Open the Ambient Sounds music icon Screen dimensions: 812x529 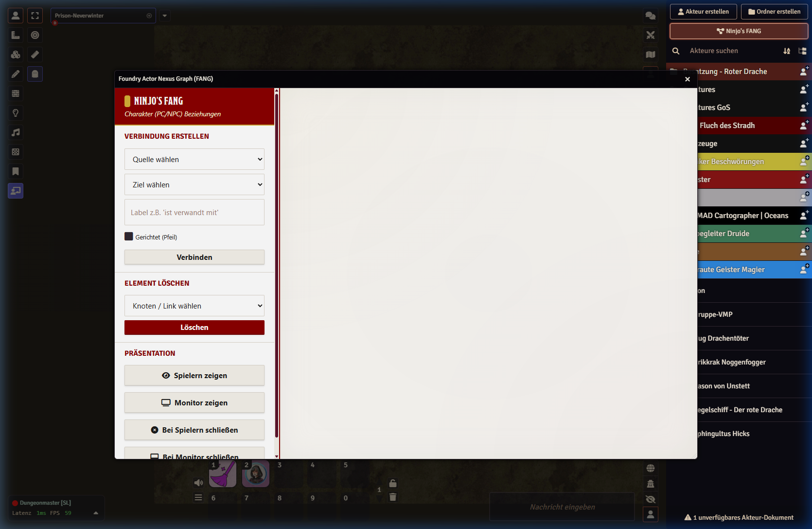pyautogui.click(x=16, y=132)
